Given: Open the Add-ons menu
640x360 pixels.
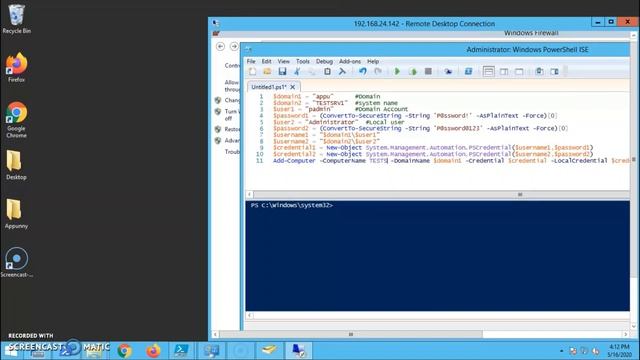Looking at the screenshot, I should pos(350,61).
